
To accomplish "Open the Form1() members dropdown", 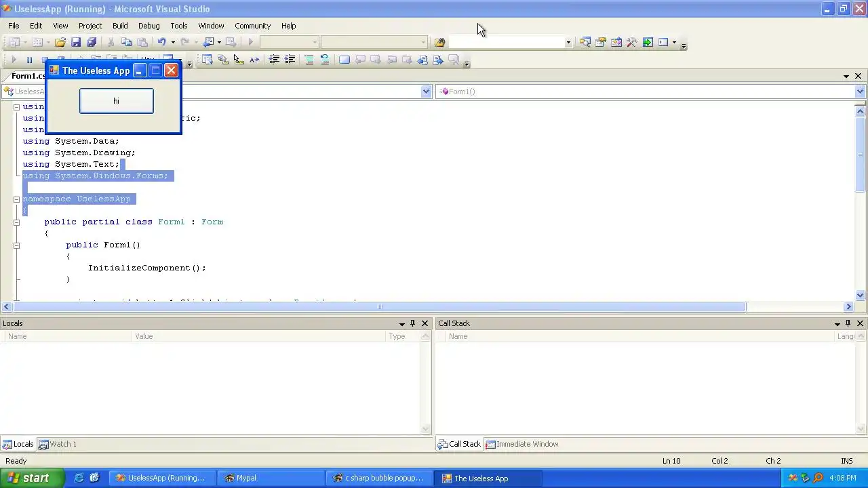I will pos(860,91).
